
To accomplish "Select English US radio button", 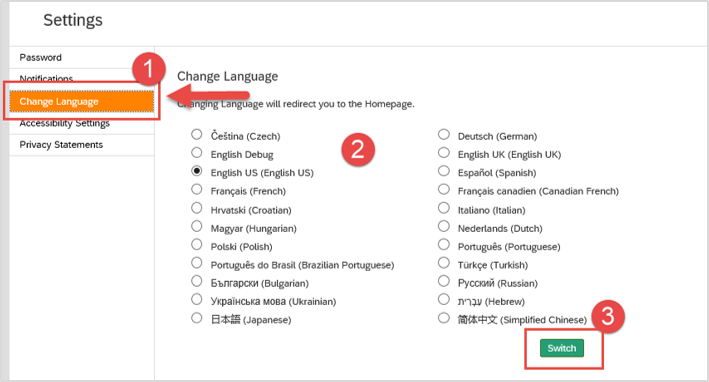I will coord(196,171).
